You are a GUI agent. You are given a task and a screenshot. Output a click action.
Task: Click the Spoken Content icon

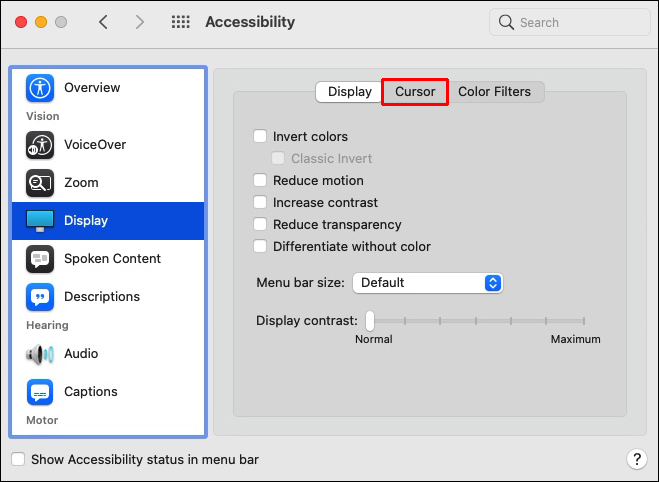(40, 259)
